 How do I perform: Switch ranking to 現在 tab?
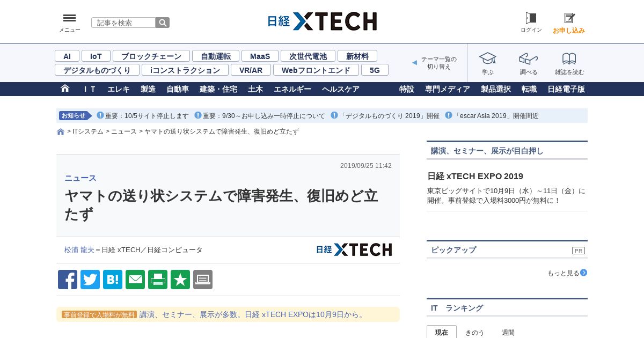pyautogui.click(x=442, y=332)
